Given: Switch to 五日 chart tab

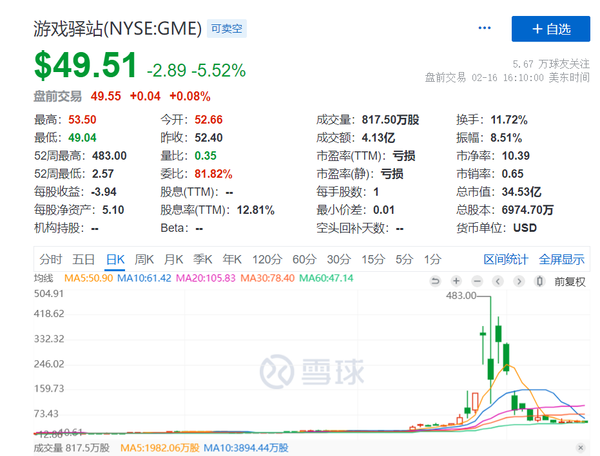Looking at the screenshot, I should [x=83, y=259].
